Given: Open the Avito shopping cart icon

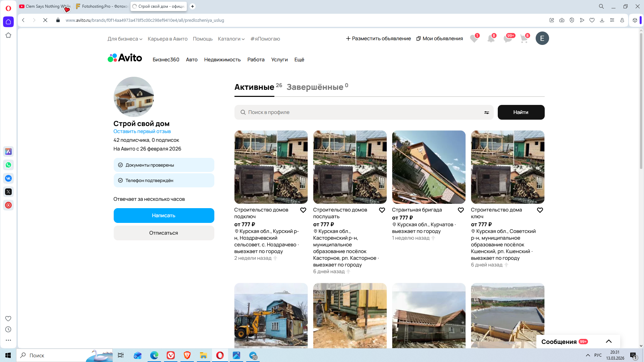Looking at the screenshot, I should click(524, 39).
